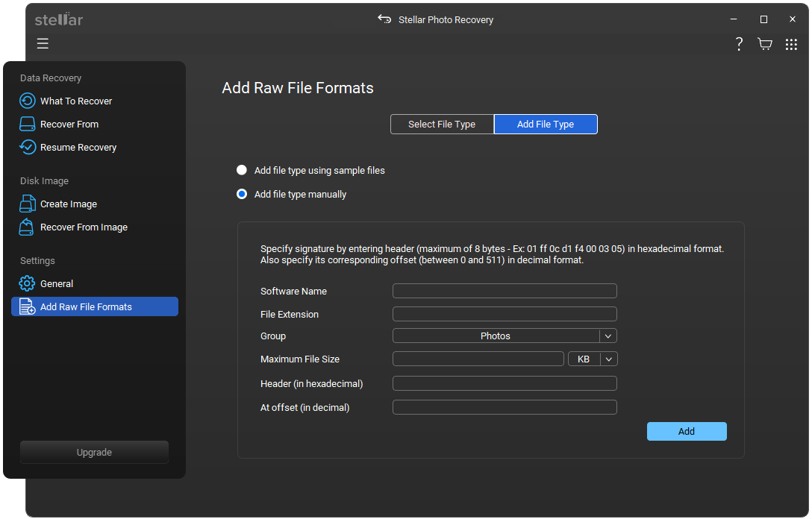Click the Add Raw File Formats icon
812x519 pixels.
click(x=28, y=306)
